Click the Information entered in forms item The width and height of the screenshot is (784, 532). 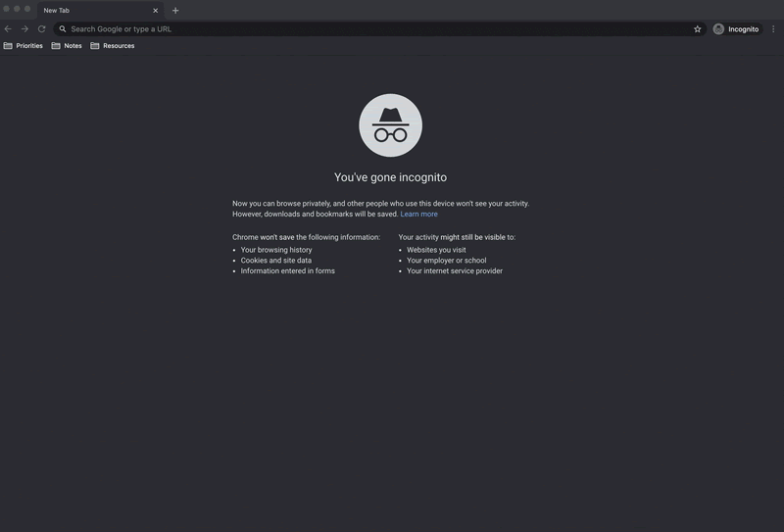288,270
